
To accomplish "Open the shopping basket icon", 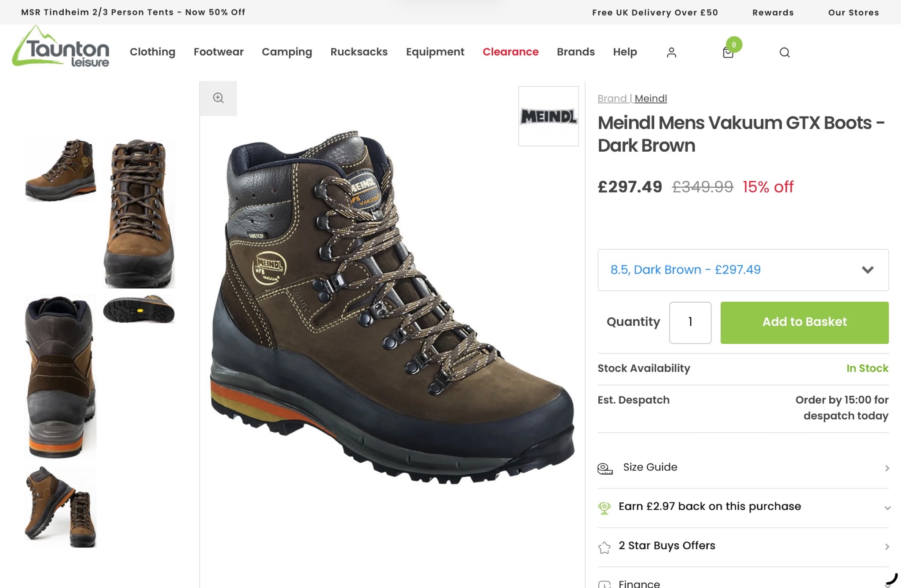I will pos(729,52).
